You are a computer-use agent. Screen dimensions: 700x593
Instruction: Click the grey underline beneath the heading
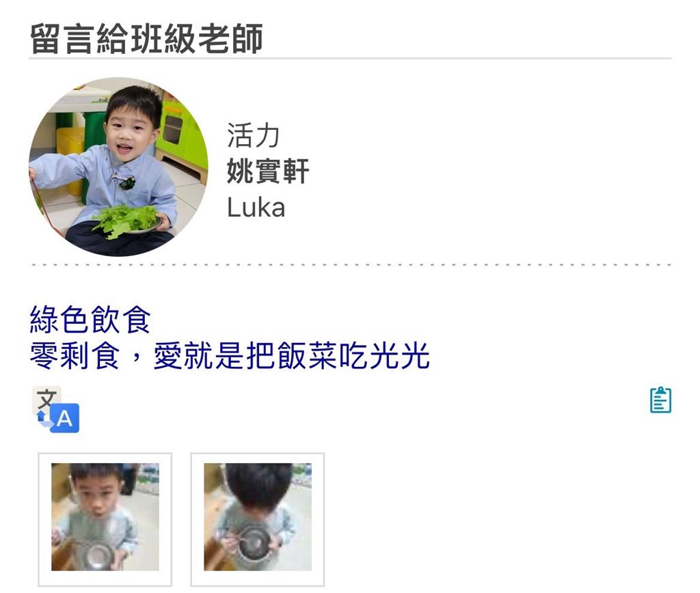click(351, 58)
